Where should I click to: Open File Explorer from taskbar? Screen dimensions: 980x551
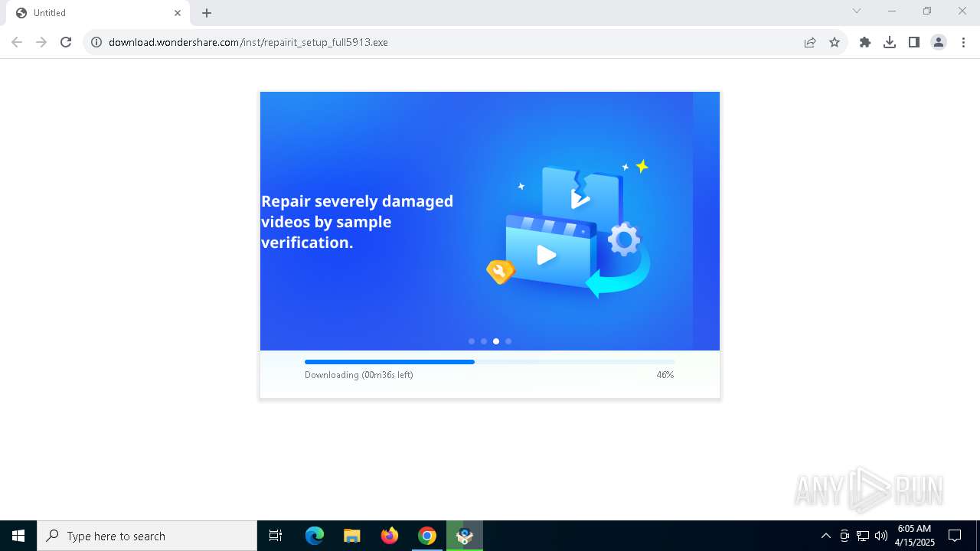(x=351, y=536)
